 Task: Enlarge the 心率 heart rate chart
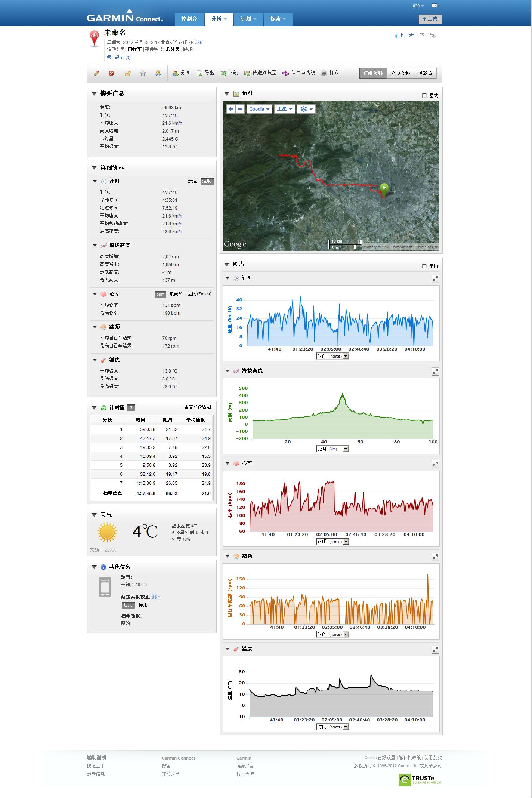[435, 464]
